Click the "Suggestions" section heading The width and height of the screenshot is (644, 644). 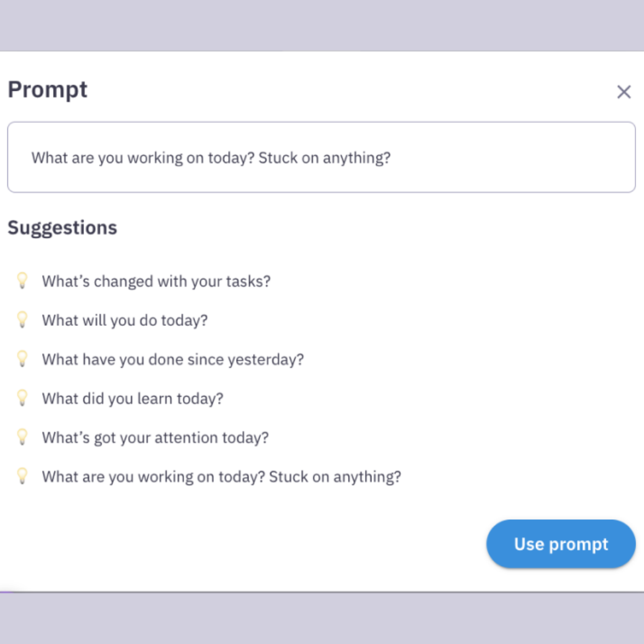click(x=62, y=227)
